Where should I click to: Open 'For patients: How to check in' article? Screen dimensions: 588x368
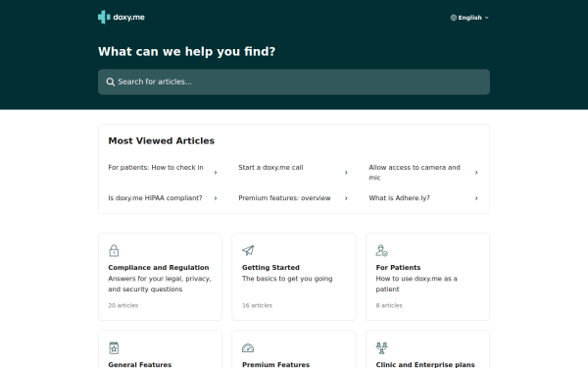coord(156,168)
